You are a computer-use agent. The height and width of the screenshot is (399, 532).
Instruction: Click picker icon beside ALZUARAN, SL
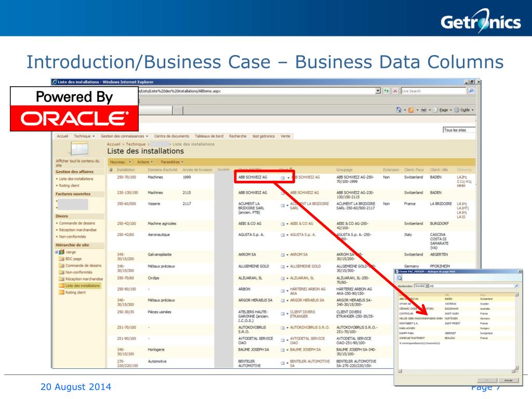click(x=282, y=278)
